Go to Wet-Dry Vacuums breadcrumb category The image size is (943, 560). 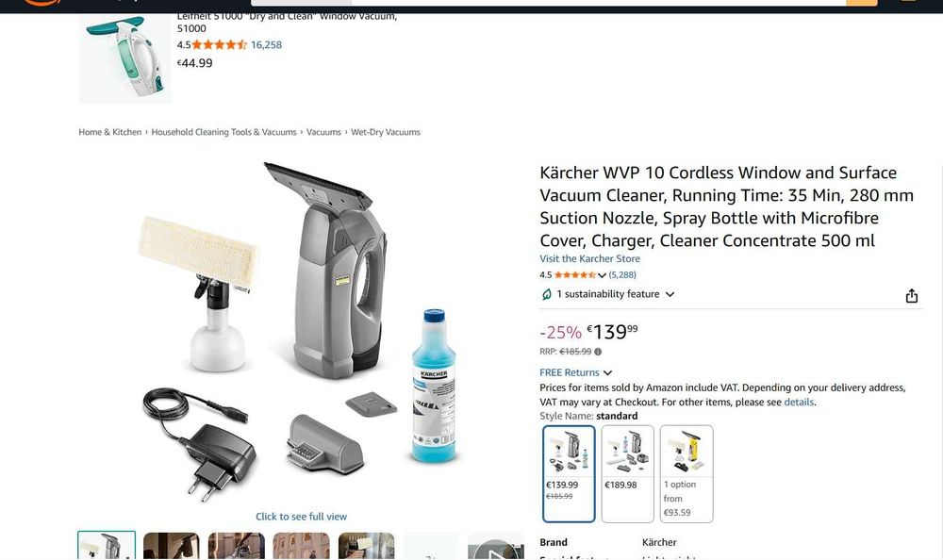click(386, 132)
